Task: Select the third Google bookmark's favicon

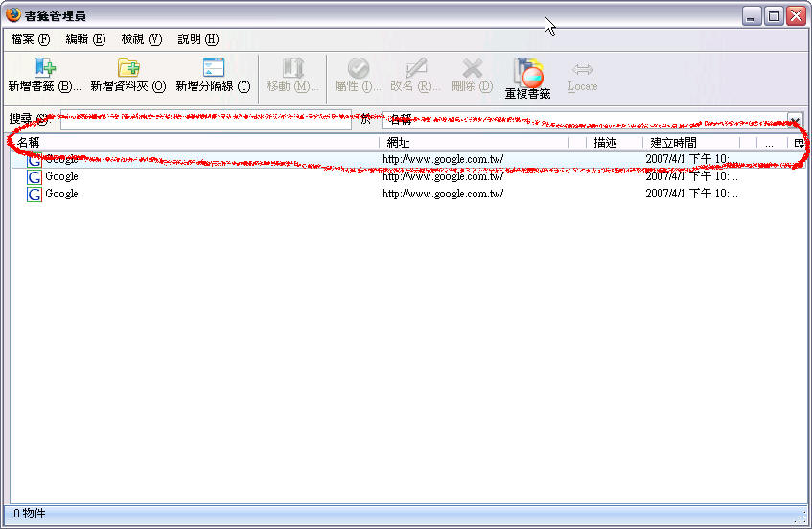Action: [35, 195]
